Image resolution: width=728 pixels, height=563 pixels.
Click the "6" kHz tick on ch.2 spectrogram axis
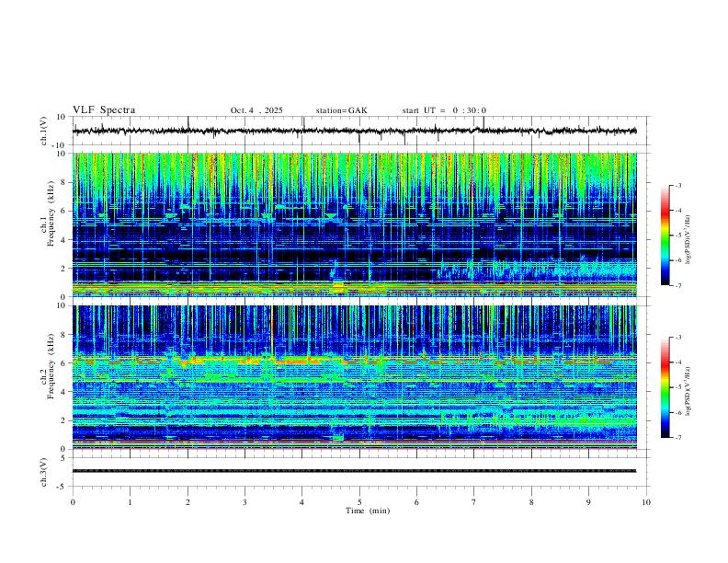(63, 363)
